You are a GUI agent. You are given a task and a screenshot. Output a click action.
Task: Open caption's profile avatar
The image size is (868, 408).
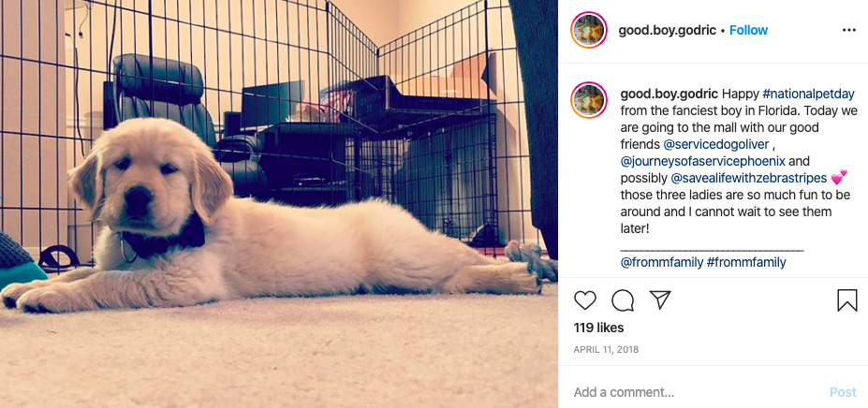coord(589,100)
